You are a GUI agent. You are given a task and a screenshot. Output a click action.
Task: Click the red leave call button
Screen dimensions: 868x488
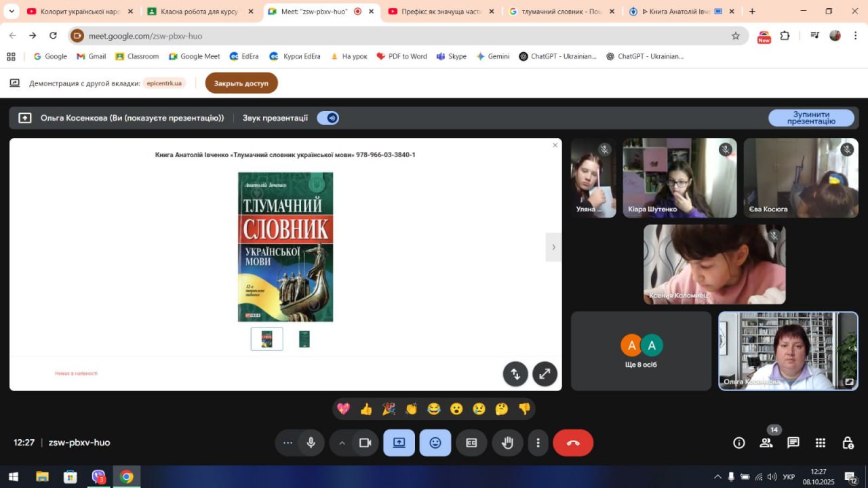pyautogui.click(x=573, y=443)
